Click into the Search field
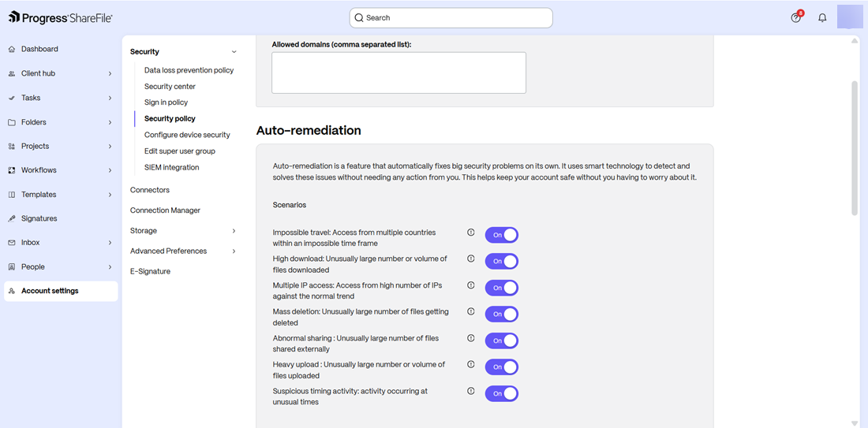This screenshot has width=868, height=428. click(451, 17)
